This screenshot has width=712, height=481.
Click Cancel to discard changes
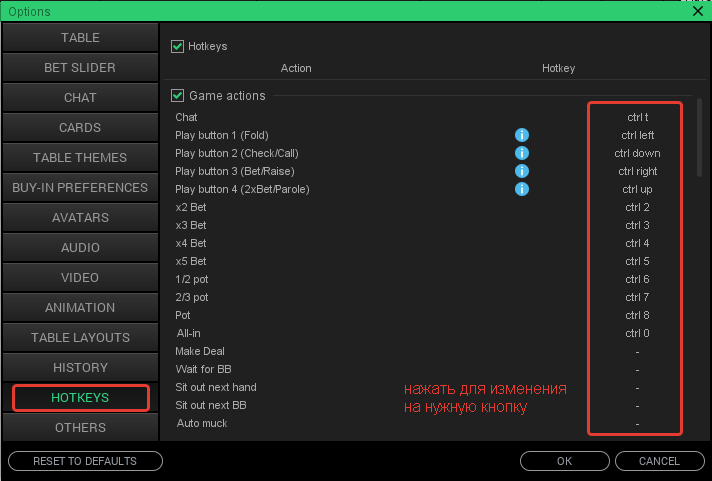pos(659,461)
